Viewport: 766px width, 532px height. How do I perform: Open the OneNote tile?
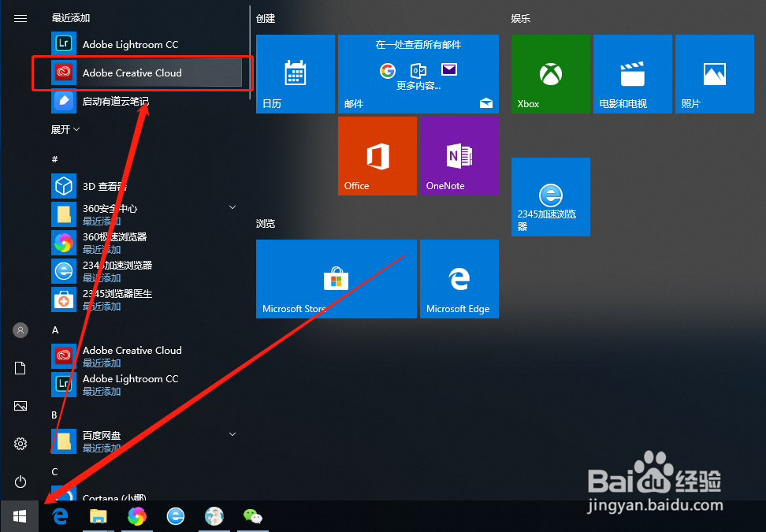tap(459, 156)
